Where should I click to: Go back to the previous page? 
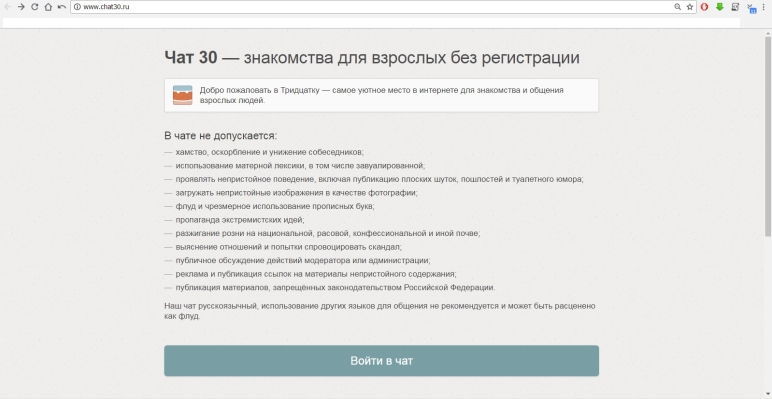tap(8, 7)
